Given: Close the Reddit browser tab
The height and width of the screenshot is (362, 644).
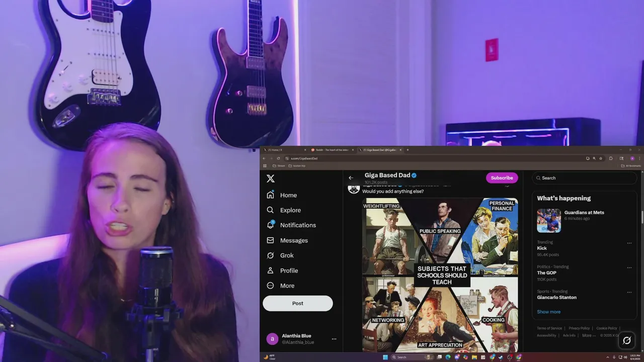Looking at the screenshot, I should (353, 150).
